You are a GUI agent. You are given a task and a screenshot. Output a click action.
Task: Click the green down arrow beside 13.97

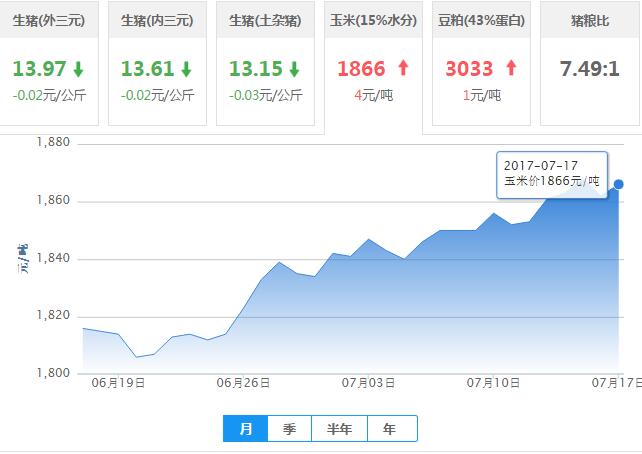click(79, 69)
